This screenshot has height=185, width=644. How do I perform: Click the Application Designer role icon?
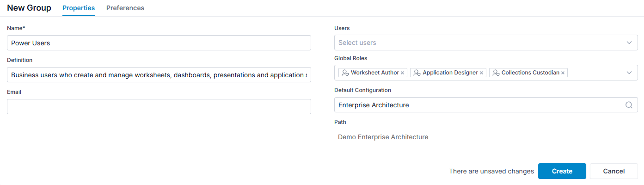tap(417, 73)
